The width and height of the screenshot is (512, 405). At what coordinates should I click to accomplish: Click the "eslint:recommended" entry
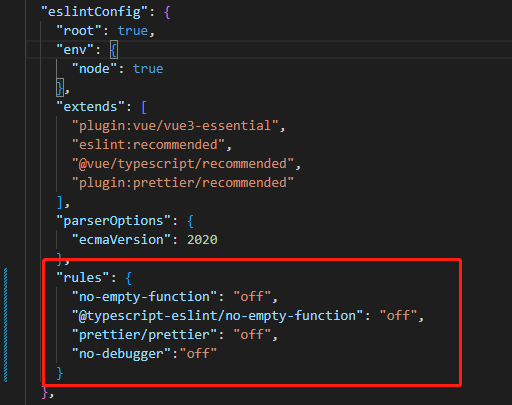(x=149, y=145)
